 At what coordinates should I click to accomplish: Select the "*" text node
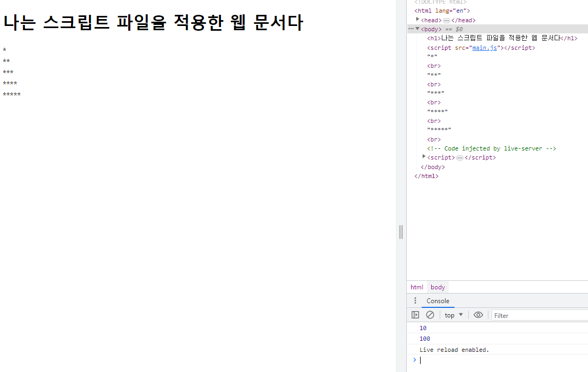432,57
